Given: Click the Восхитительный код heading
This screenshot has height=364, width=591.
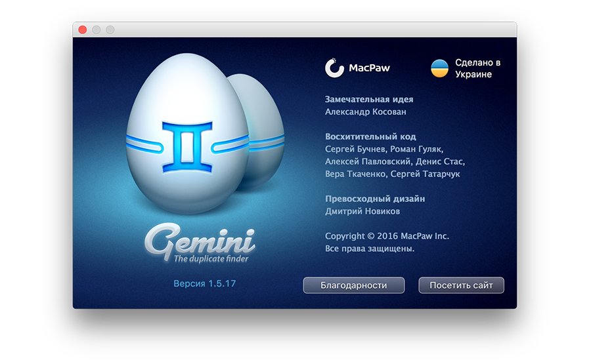Looking at the screenshot, I should coord(370,136).
